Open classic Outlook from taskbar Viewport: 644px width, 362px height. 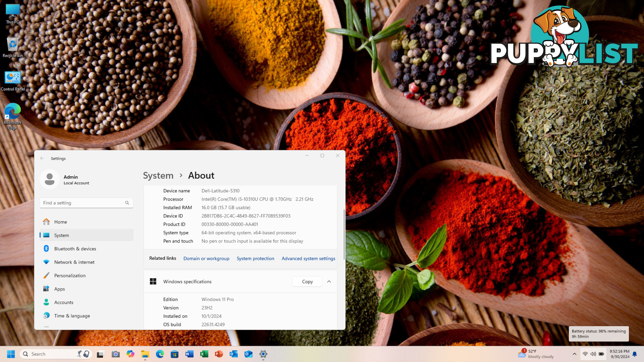(x=233, y=354)
